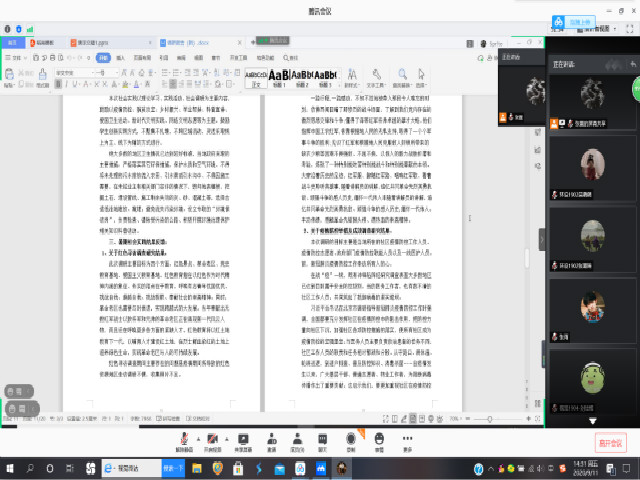Screen dimensions: 640x480
Task: Open the Find and Replace tool
Action: [402, 78]
